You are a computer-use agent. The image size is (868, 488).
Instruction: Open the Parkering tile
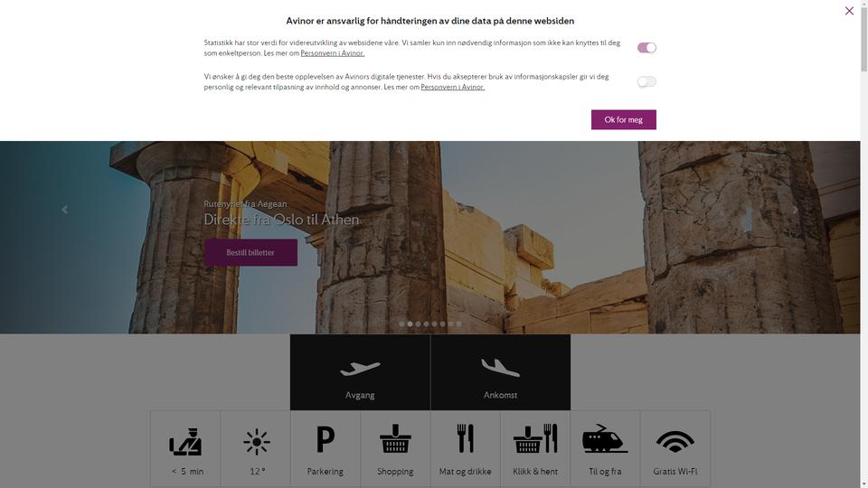(x=325, y=449)
